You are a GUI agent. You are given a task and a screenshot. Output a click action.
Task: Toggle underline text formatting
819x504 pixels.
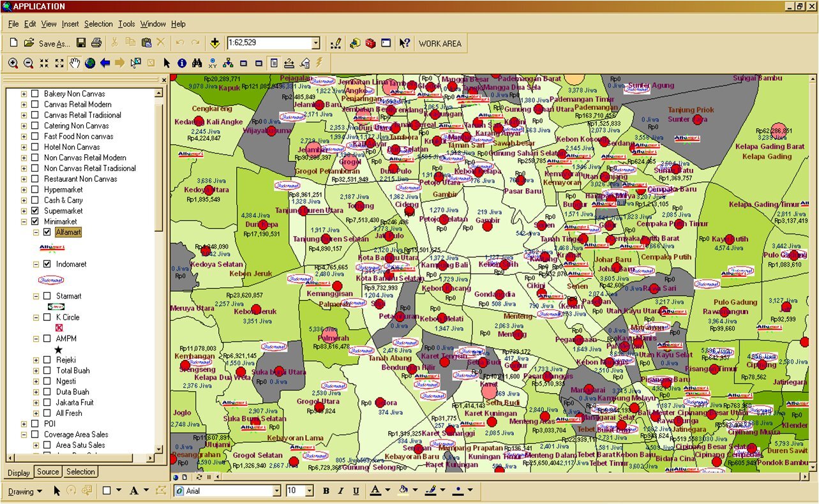pyautogui.click(x=356, y=491)
